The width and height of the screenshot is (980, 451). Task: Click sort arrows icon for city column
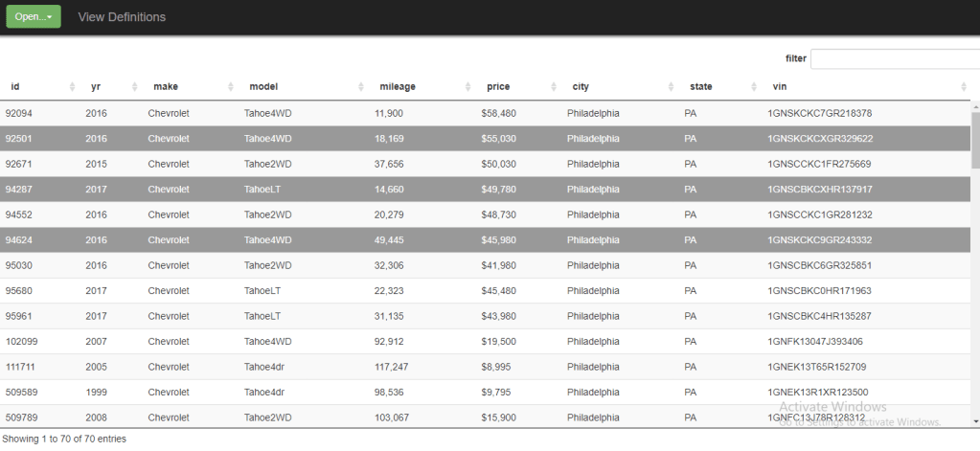coord(671,87)
